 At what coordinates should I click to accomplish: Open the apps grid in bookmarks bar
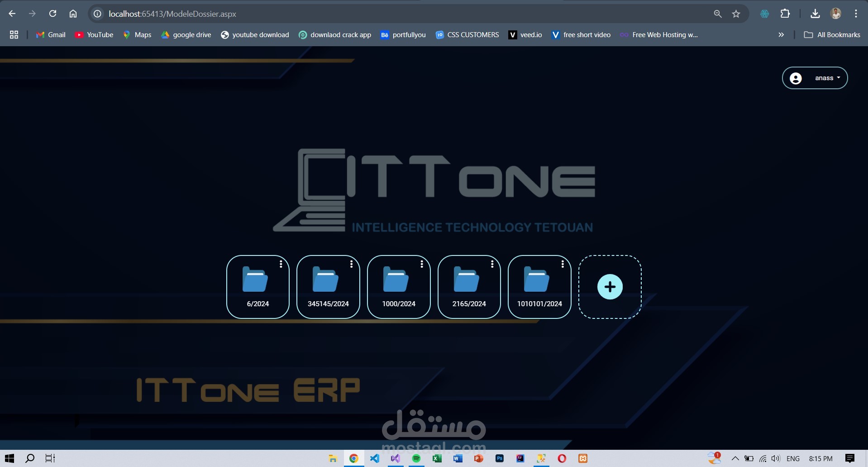pyautogui.click(x=14, y=34)
